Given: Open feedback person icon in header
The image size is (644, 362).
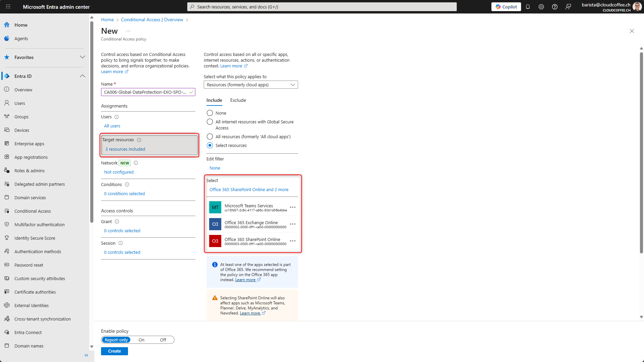Looking at the screenshot, I should [x=568, y=7].
